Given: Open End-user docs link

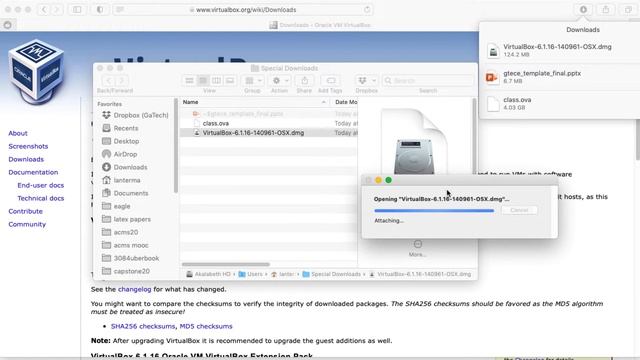Looking at the screenshot, I should 40,185.
